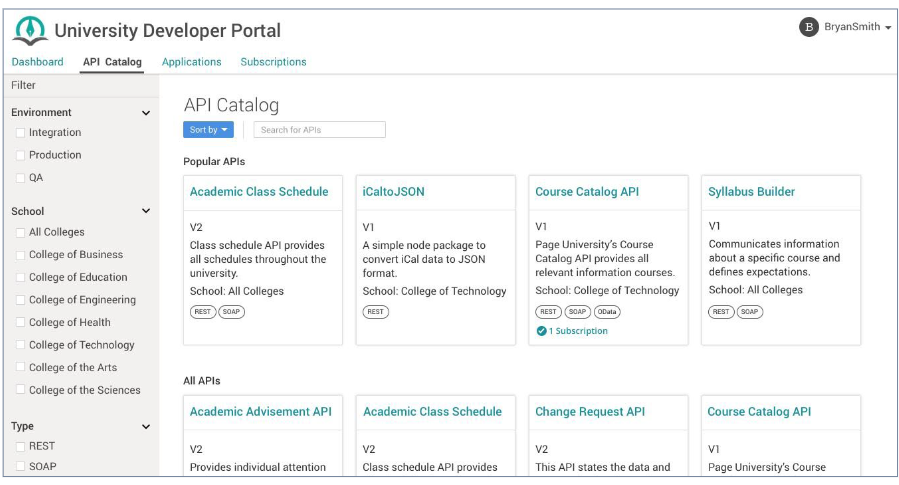This screenshot has width=899, height=485.
Task: Click the SOAP tag on popular Course Catalog API
Action: (x=577, y=312)
